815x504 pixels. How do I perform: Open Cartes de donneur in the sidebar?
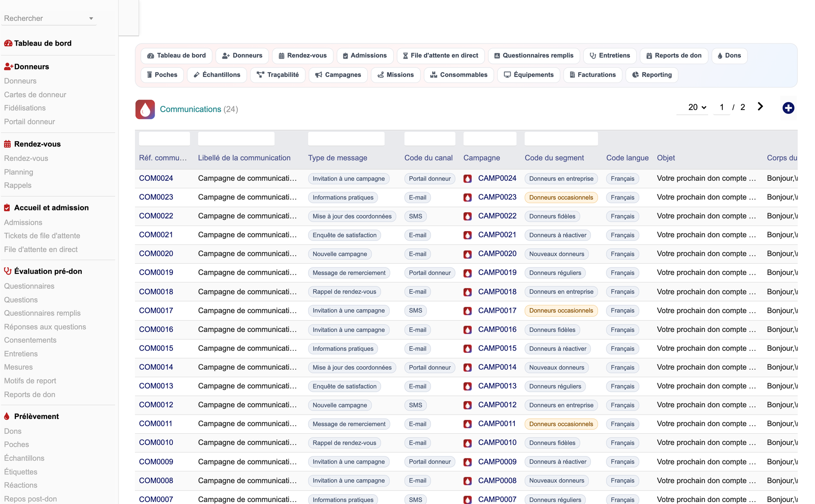[35, 95]
